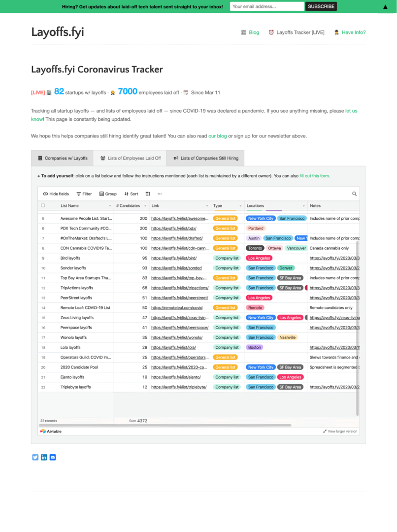The height and width of the screenshot is (532, 397).
Task: Open the Filter options
Action: (84, 194)
